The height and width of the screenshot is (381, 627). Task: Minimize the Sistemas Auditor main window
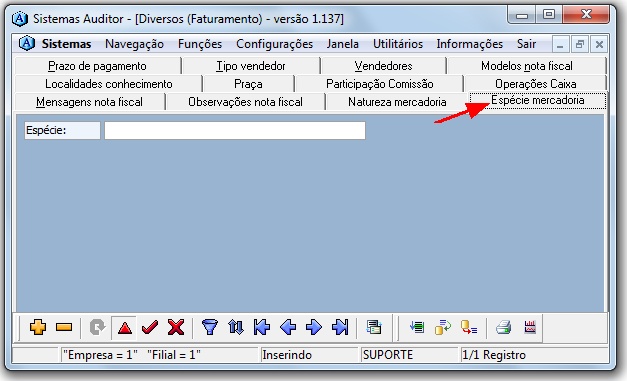[521, 15]
